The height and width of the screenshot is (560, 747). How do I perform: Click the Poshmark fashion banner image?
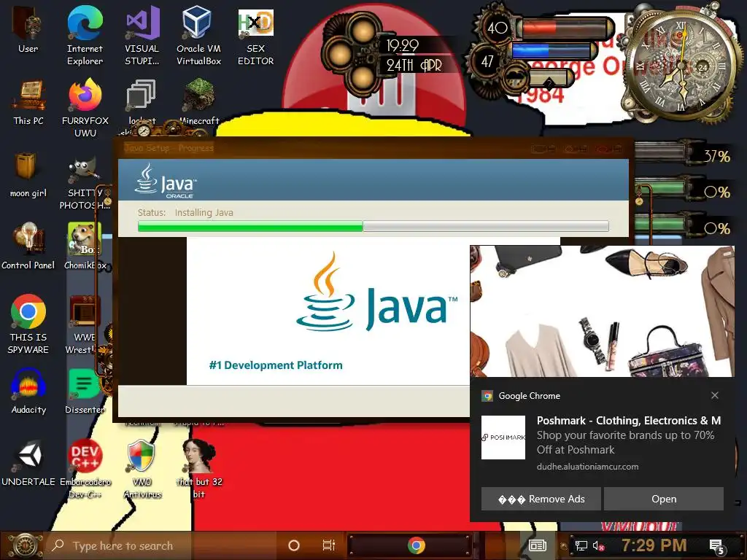tap(602, 311)
